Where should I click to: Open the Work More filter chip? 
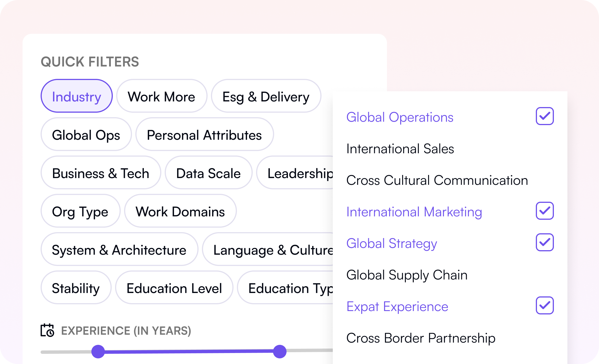[162, 96]
